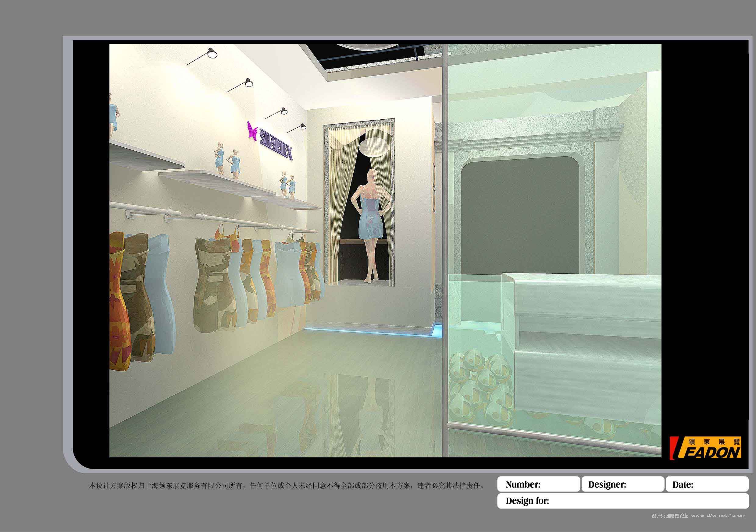
Task: Click the pair of mini mannequins on the middle shelf
Action: (x=227, y=160)
